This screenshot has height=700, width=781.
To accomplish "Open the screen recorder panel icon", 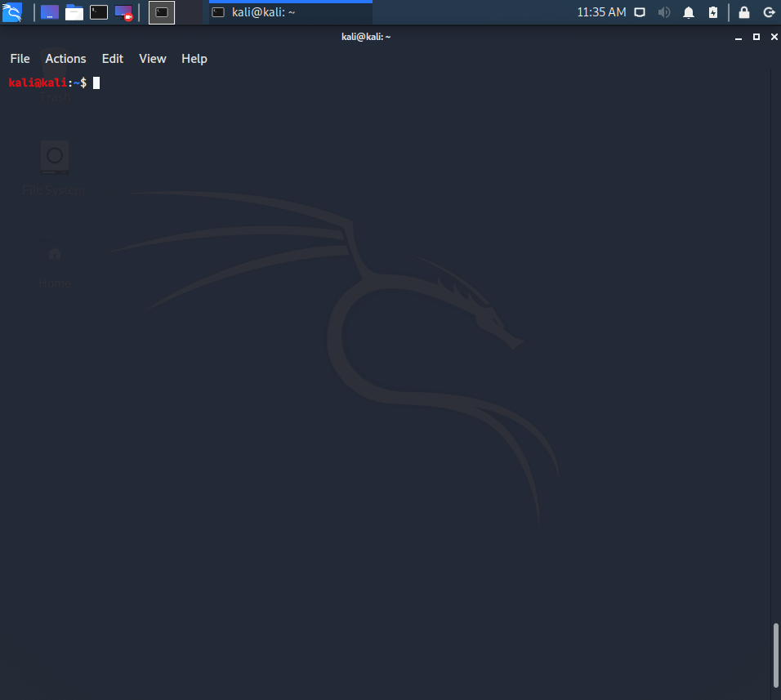I will pos(123,12).
